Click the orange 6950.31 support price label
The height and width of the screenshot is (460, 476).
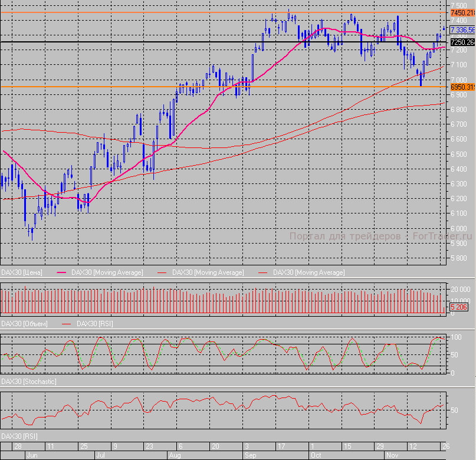click(x=462, y=87)
